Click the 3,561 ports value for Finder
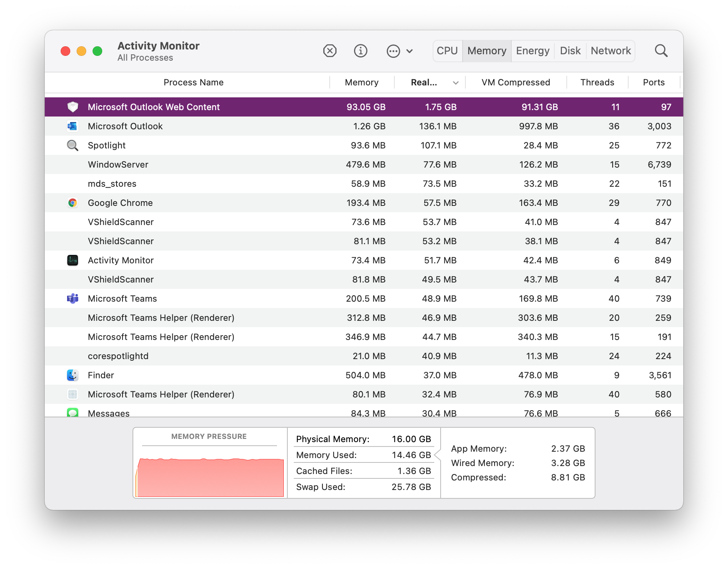This screenshot has height=569, width=728. (660, 375)
